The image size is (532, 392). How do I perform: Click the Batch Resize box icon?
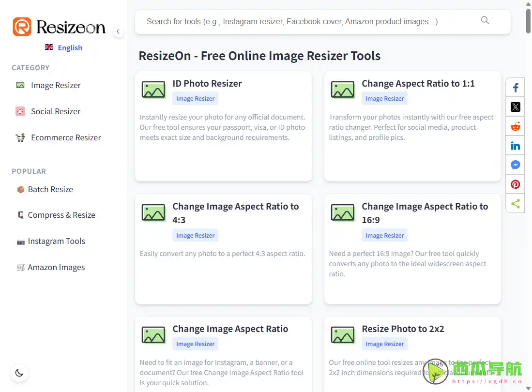(x=21, y=189)
